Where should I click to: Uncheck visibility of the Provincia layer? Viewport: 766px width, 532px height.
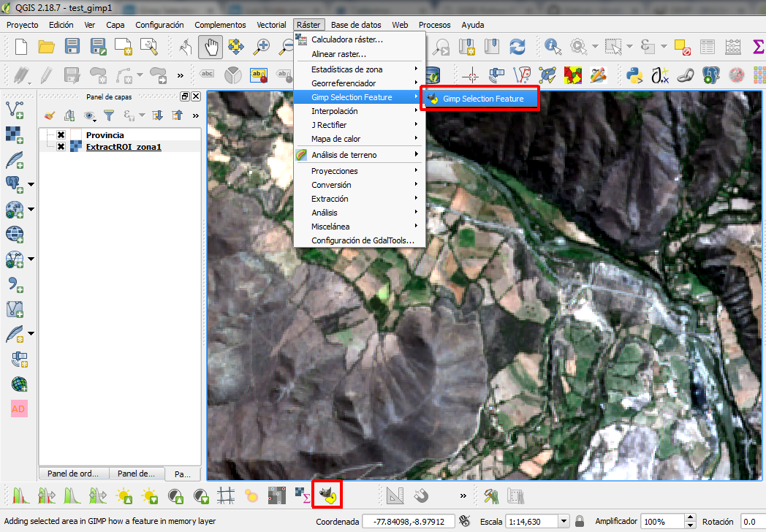tap(61, 134)
